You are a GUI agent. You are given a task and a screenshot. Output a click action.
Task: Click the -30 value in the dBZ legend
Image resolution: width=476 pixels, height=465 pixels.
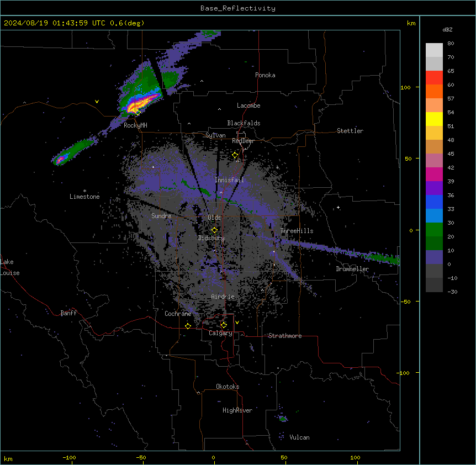(x=452, y=292)
